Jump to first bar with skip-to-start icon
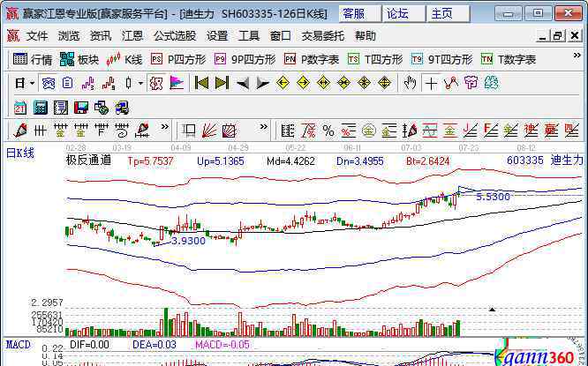The width and height of the screenshot is (588, 366). tap(201, 83)
